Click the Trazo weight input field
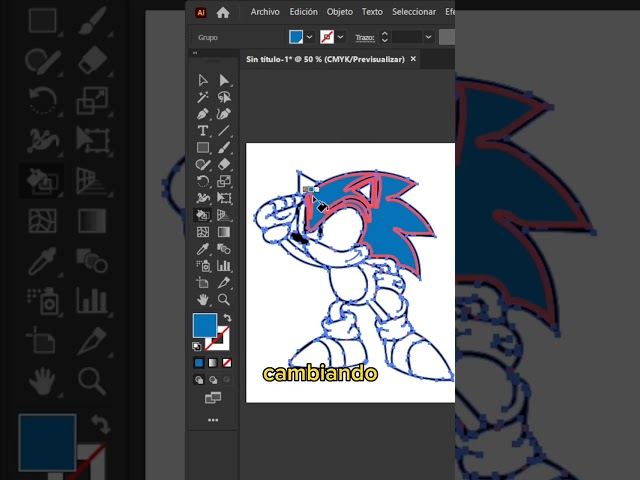Image resolution: width=640 pixels, height=480 pixels. point(407,37)
